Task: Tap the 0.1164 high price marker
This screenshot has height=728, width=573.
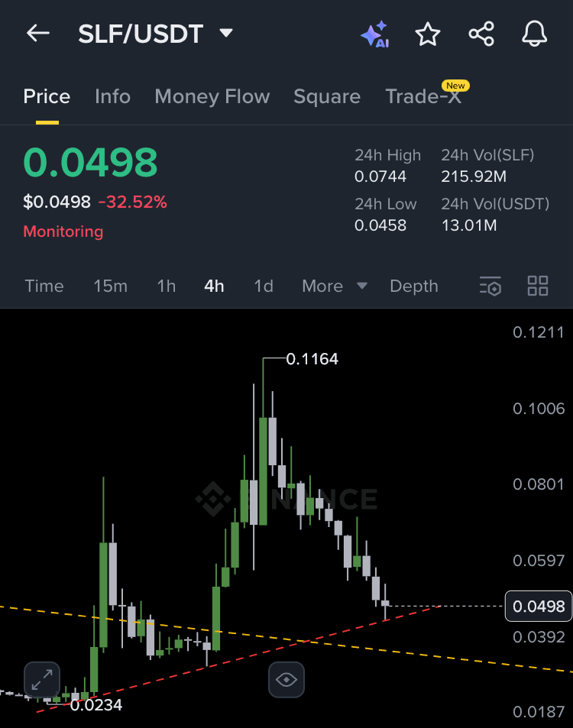Action: tap(312, 359)
